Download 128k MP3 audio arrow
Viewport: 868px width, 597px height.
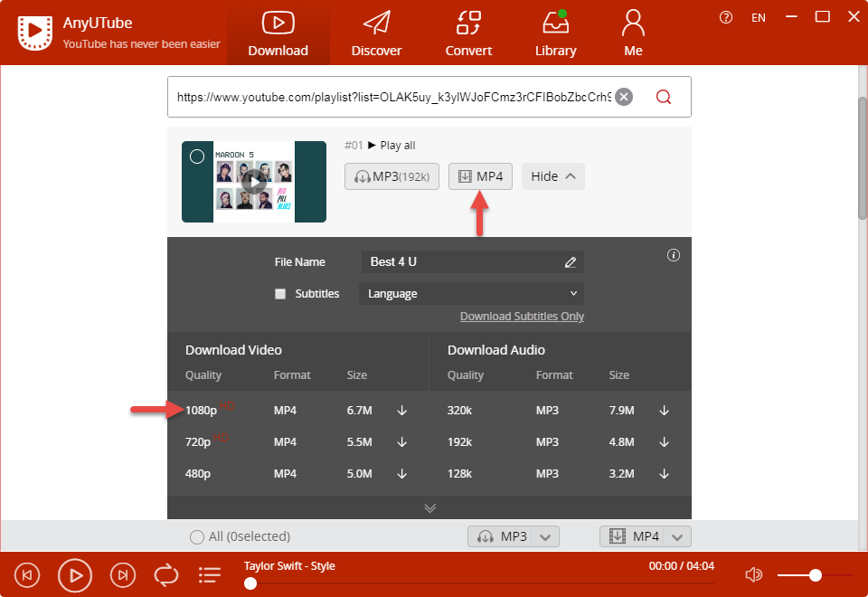click(x=665, y=473)
